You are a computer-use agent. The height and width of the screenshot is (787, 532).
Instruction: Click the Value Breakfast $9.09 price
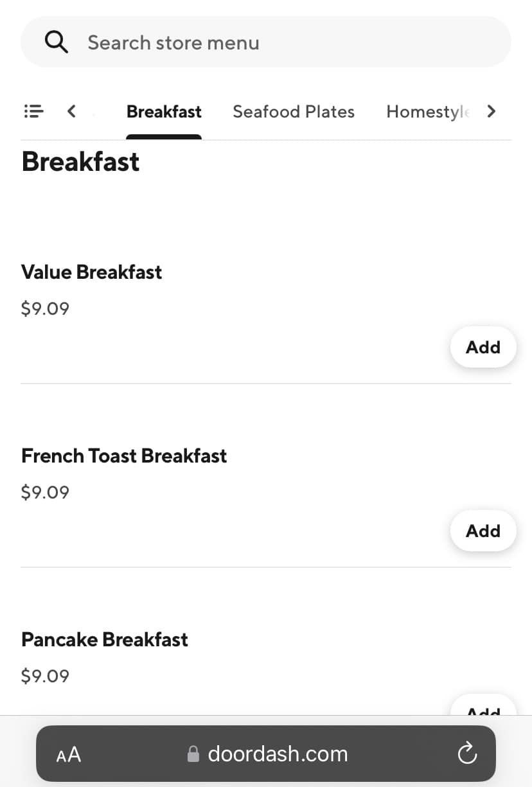[45, 308]
